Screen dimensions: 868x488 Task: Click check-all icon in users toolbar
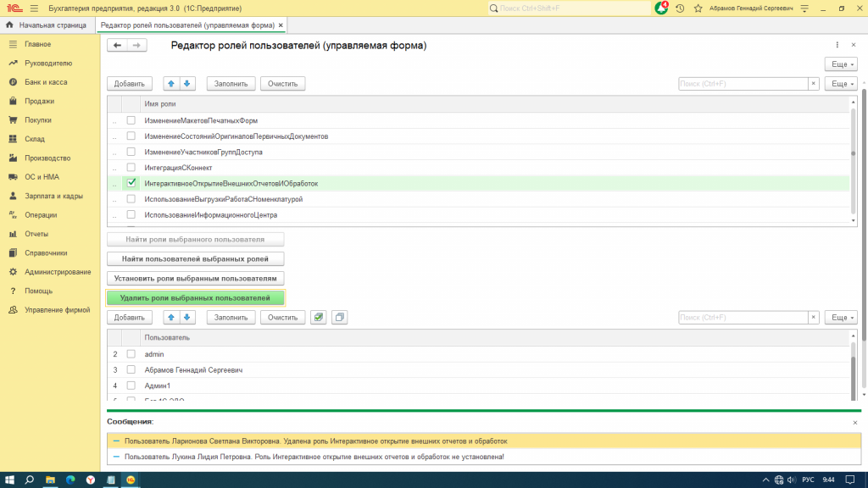coord(319,318)
